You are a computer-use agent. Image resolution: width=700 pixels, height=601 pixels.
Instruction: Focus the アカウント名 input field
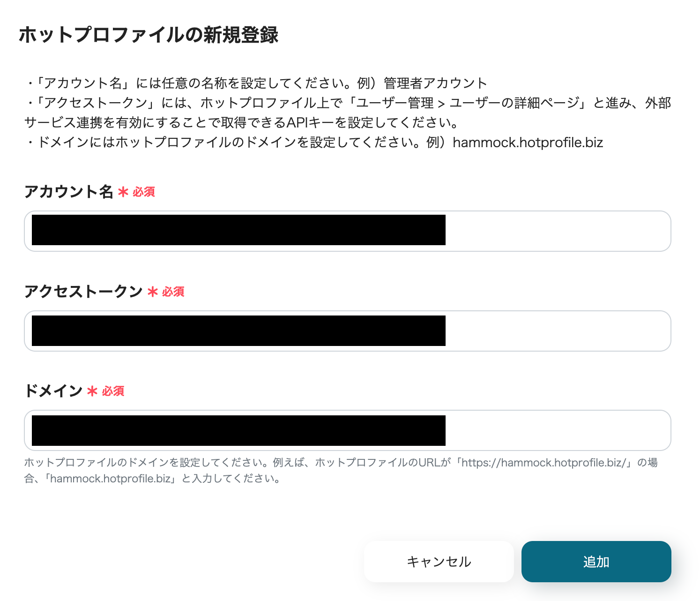348,231
